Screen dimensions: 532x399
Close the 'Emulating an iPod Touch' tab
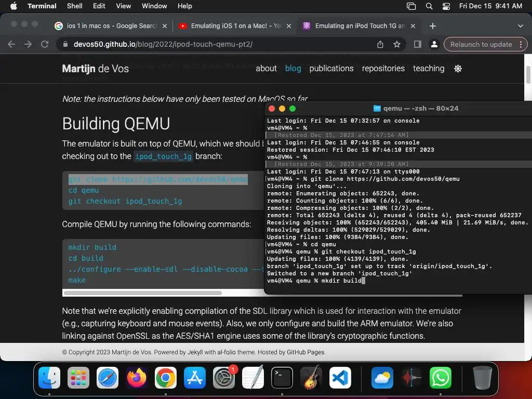(x=413, y=26)
